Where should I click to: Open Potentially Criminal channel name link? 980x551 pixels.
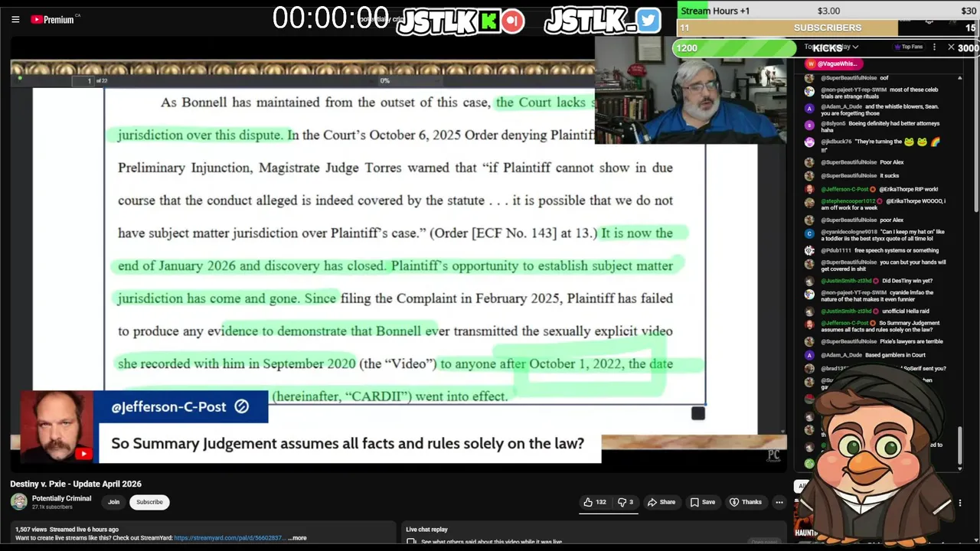coord(61,498)
